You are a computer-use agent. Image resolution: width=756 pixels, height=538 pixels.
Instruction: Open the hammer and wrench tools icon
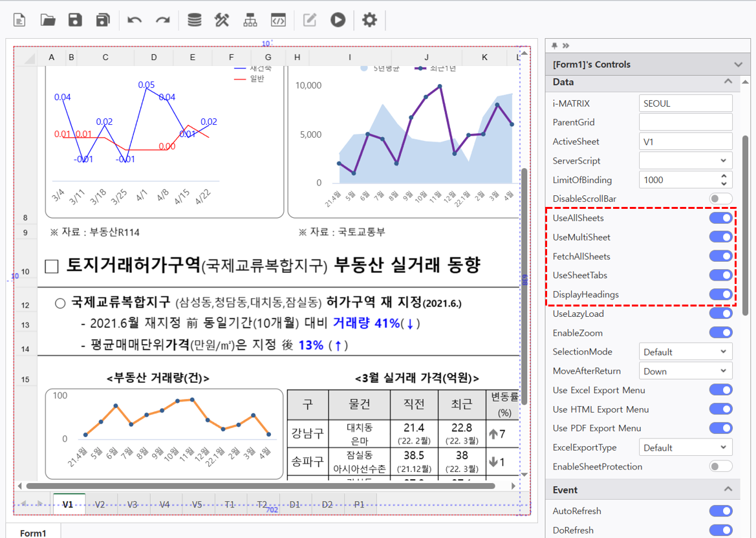pyautogui.click(x=222, y=20)
